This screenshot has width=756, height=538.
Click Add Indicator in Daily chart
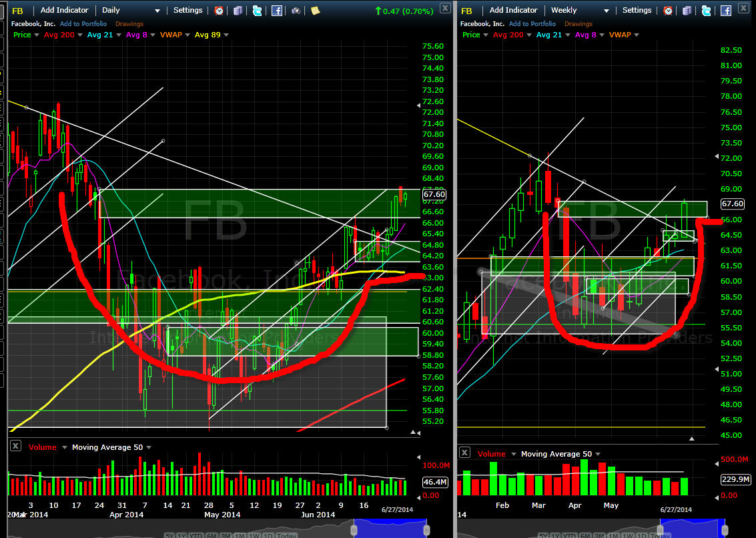[x=65, y=10]
